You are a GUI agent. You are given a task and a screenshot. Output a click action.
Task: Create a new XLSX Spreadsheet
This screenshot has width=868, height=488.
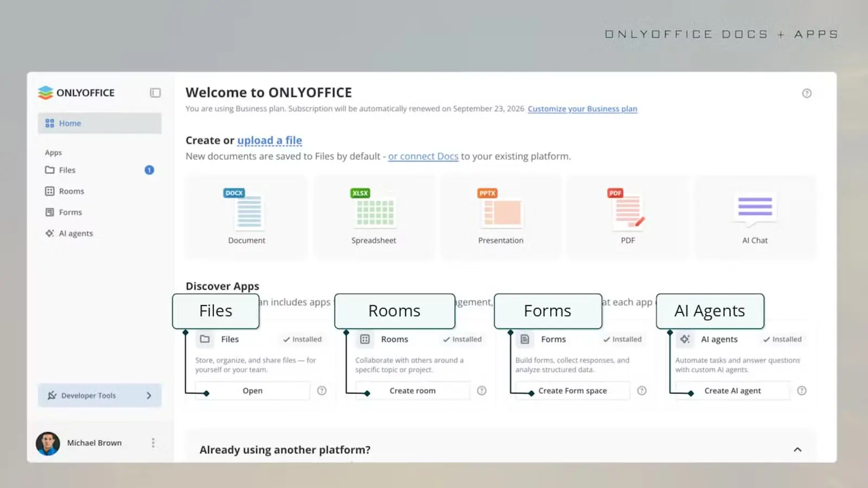pos(374,217)
